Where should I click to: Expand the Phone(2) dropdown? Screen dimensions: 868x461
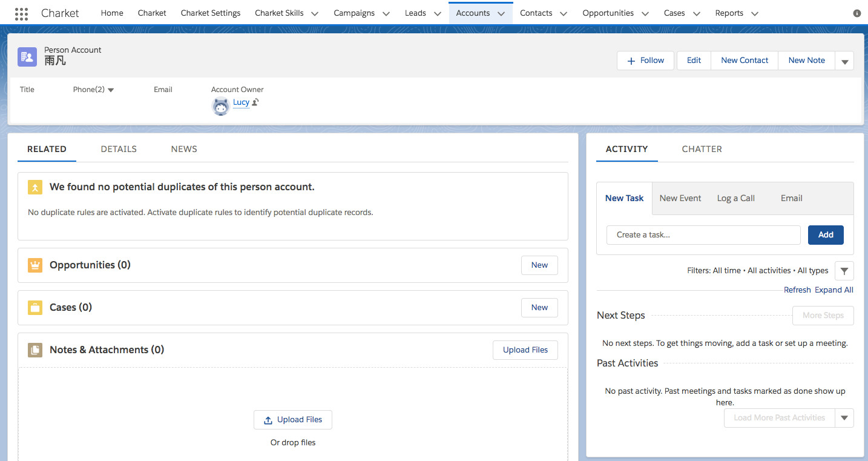[111, 90]
